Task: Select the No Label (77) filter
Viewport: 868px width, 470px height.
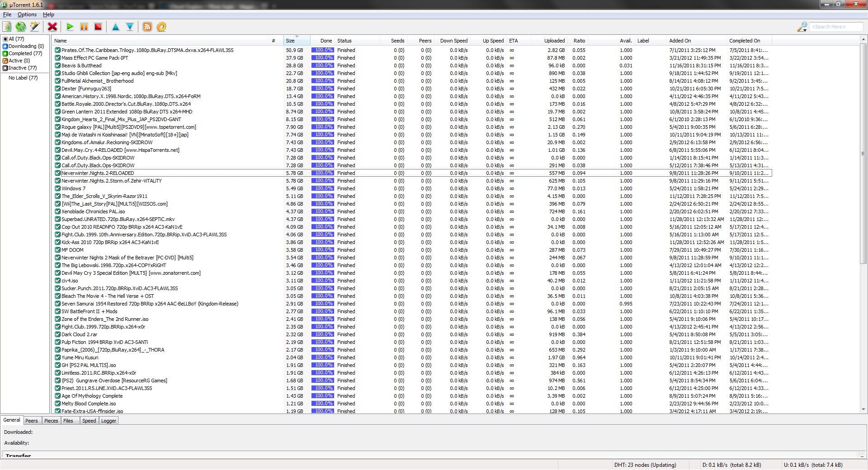Action: click(x=23, y=78)
